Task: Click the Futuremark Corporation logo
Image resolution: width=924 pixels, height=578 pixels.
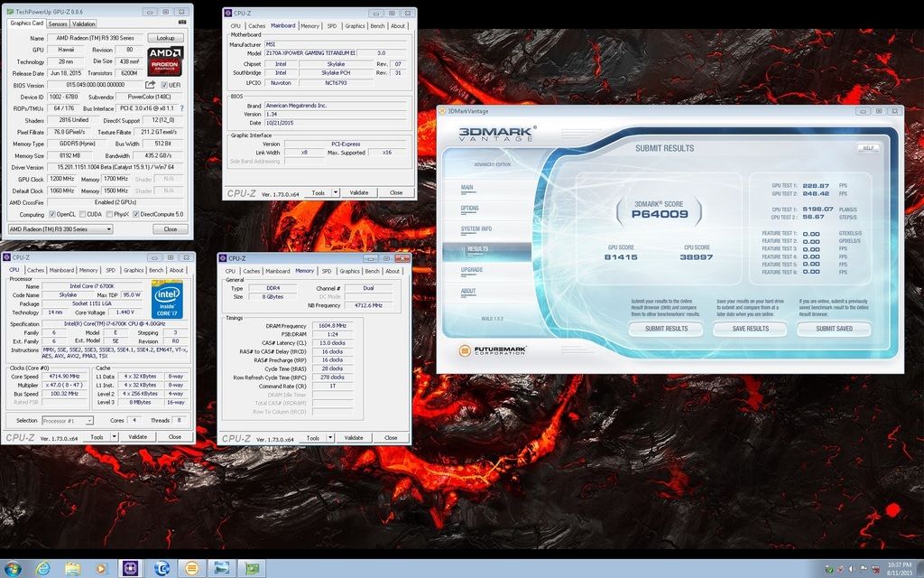Action: tap(492, 350)
